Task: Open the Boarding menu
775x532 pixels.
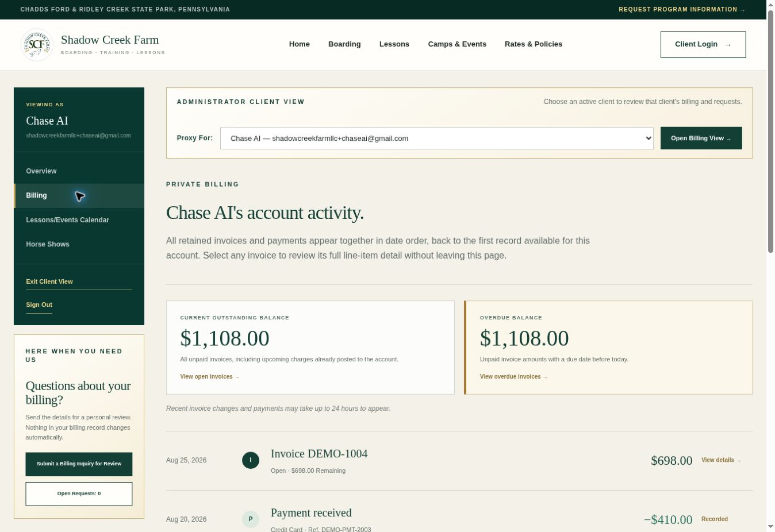Action: [344, 44]
